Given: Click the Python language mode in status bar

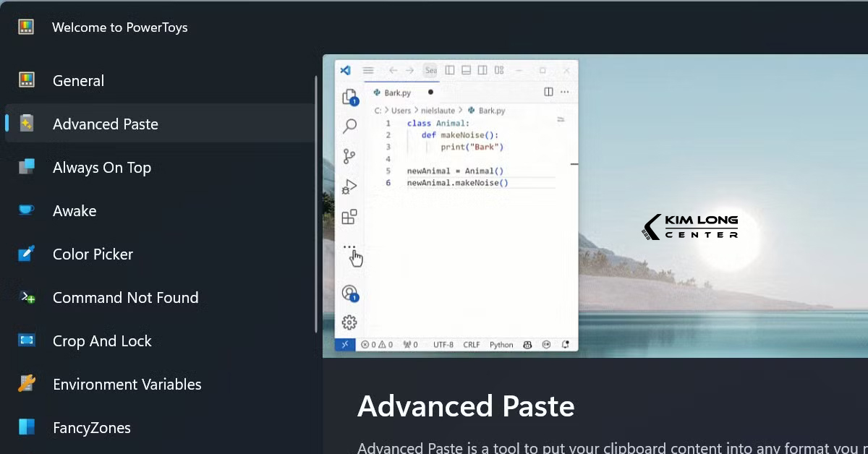Looking at the screenshot, I should pyautogui.click(x=501, y=345).
